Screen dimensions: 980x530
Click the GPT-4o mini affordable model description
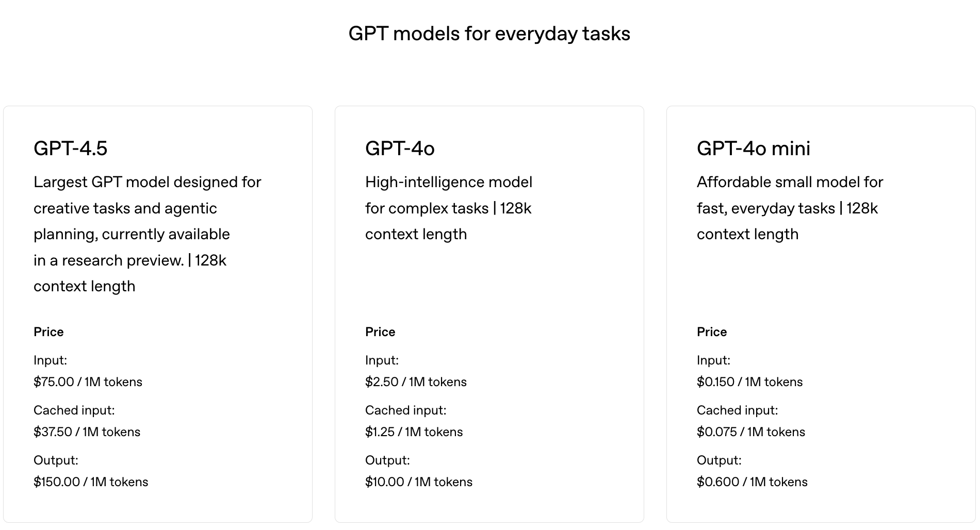(788, 208)
